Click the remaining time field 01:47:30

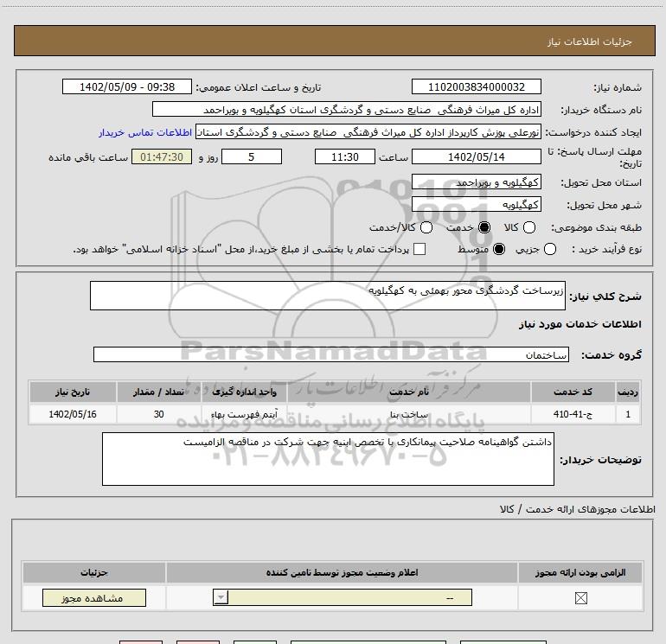tap(162, 156)
